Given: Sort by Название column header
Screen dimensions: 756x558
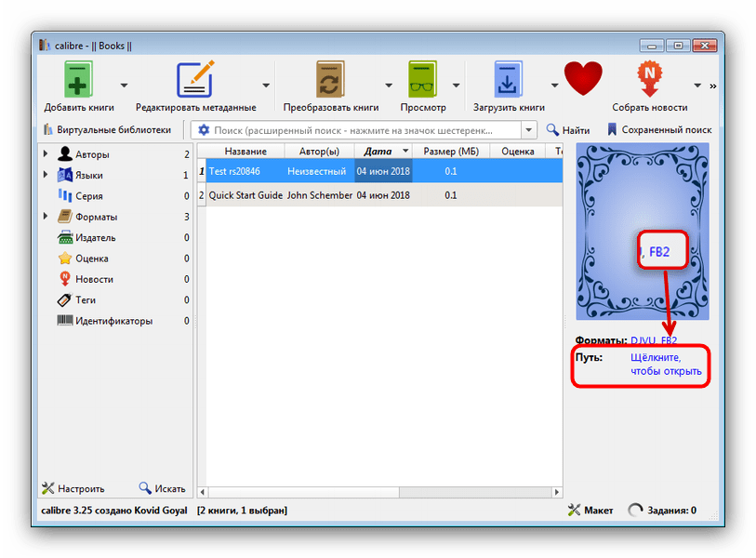Looking at the screenshot, I should coord(245,152).
